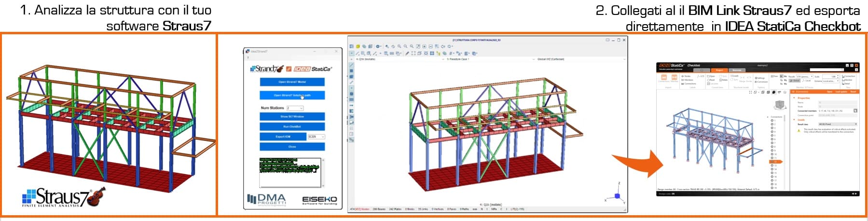Click Load in Checkbot Structural model group
This screenshot has height=221, width=868.
734,76
